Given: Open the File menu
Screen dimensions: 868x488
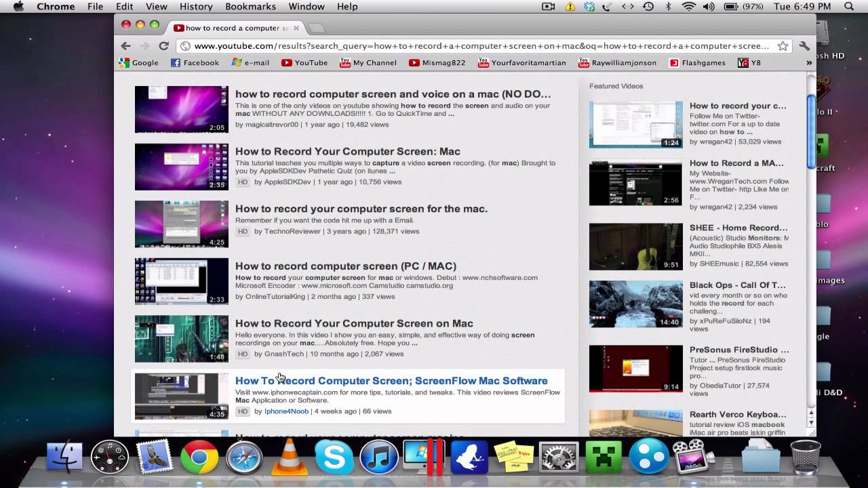Looking at the screenshot, I should tap(95, 7).
